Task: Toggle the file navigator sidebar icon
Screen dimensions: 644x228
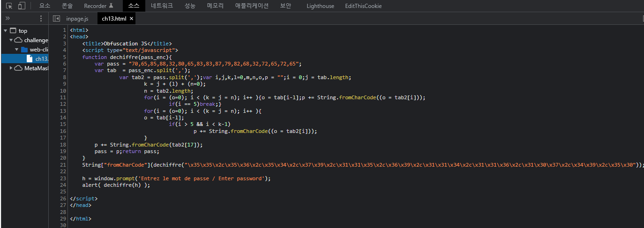Action: click(57, 18)
